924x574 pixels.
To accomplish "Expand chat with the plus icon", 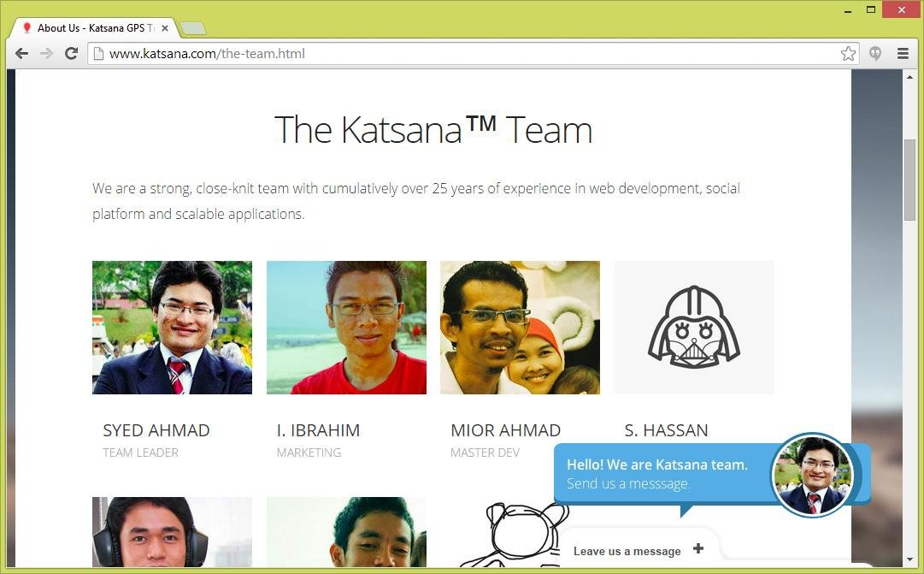I will [698, 548].
